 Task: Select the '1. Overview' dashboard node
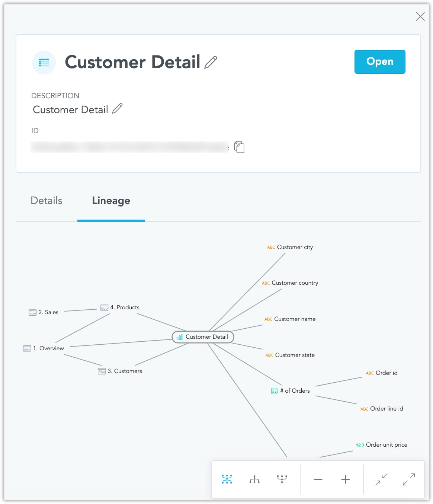pos(44,348)
